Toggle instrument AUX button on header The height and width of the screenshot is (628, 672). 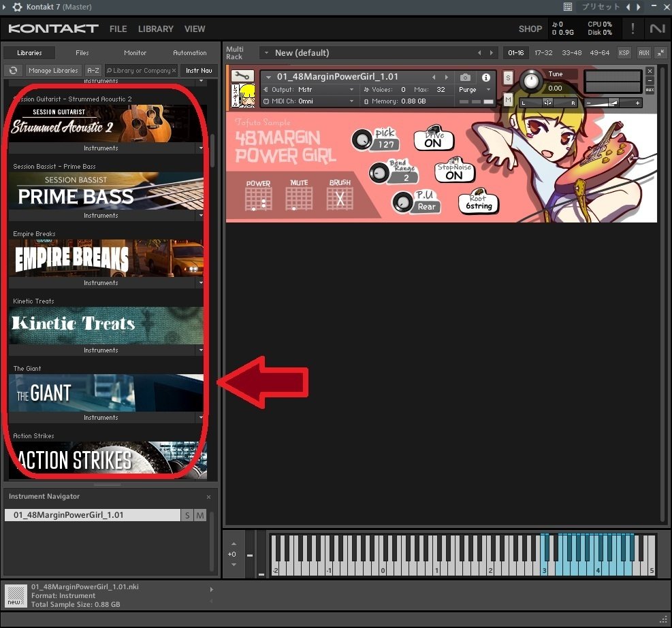(650, 90)
